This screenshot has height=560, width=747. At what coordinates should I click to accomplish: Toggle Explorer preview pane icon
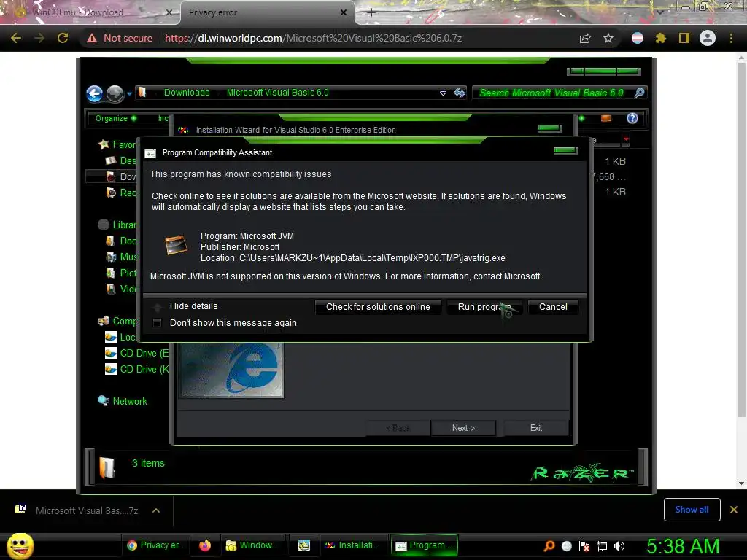coord(606,118)
